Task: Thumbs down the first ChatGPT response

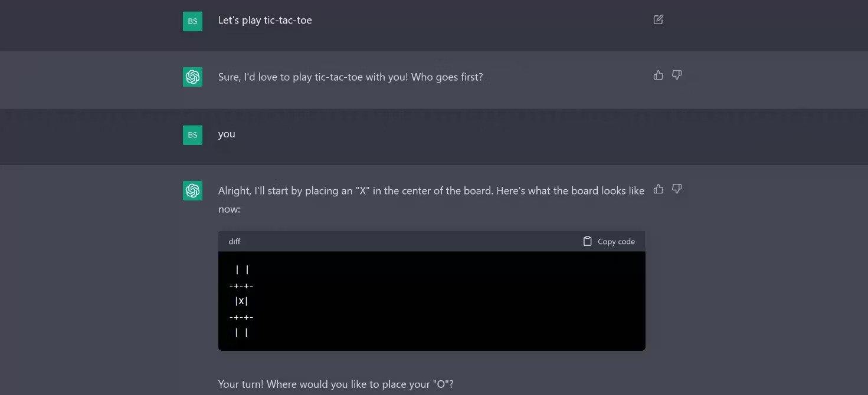Action: coord(676,75)
